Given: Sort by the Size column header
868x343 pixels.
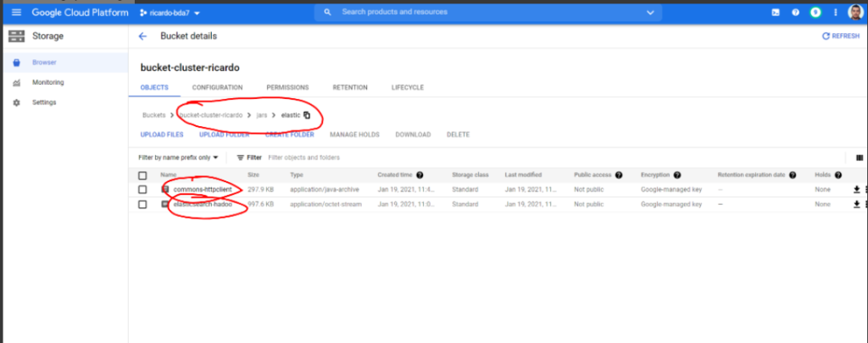Looking at the screenshot, I should 253,174.
